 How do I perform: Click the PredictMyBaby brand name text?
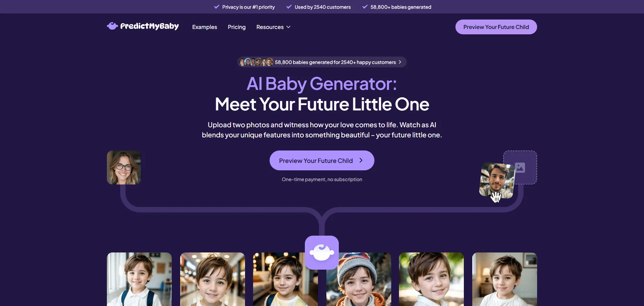point(150,26)
